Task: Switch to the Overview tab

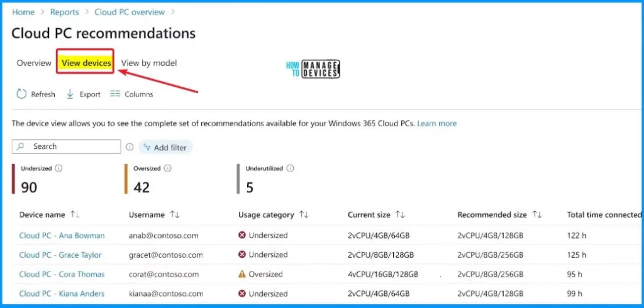Action: [x=34, y=63]
